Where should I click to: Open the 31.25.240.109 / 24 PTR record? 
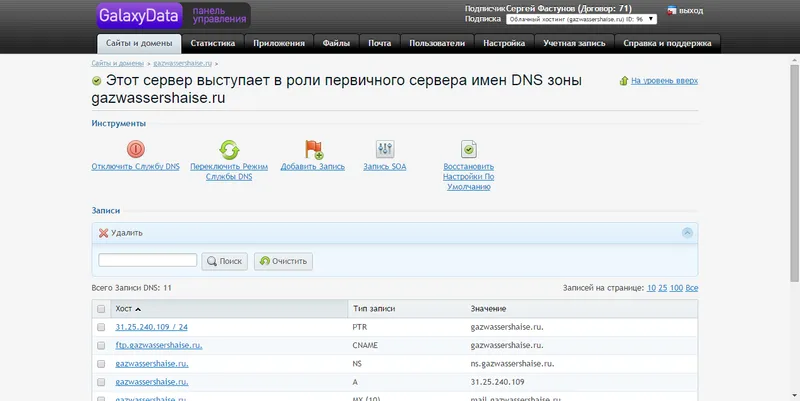(152, 327)
